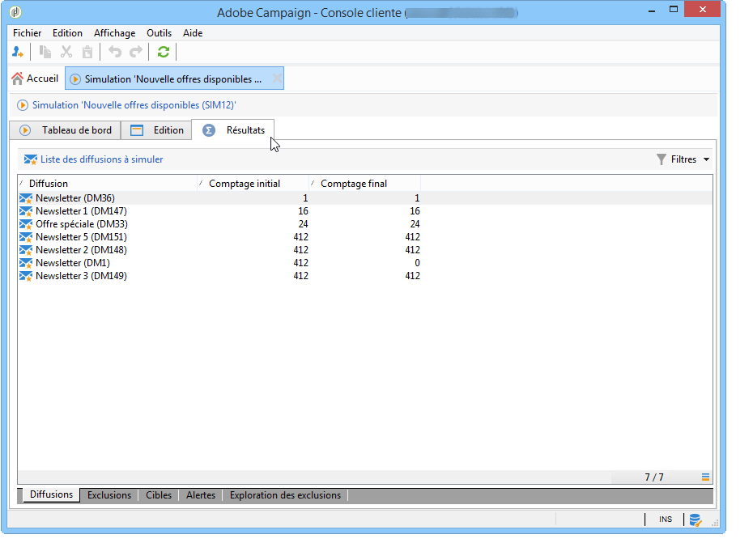
Task: Open the Fichier menu
Action: (27, 33)
